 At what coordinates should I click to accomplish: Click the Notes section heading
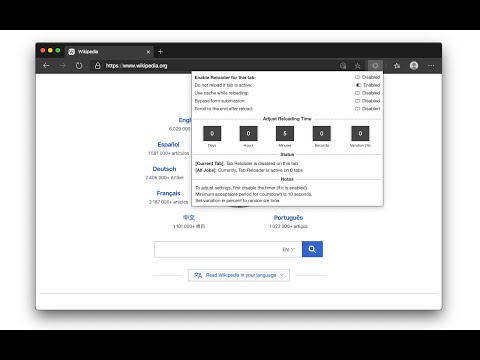click(x=287, y=179)
